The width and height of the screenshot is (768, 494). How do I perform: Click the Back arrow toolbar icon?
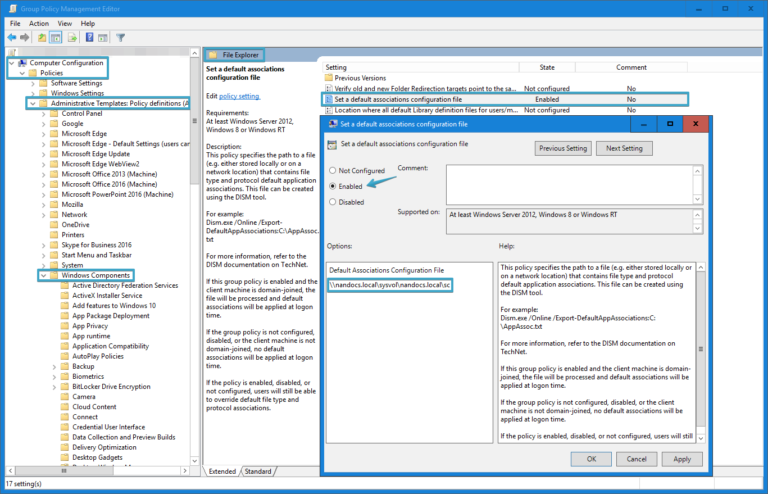click(x=12, y=37)
